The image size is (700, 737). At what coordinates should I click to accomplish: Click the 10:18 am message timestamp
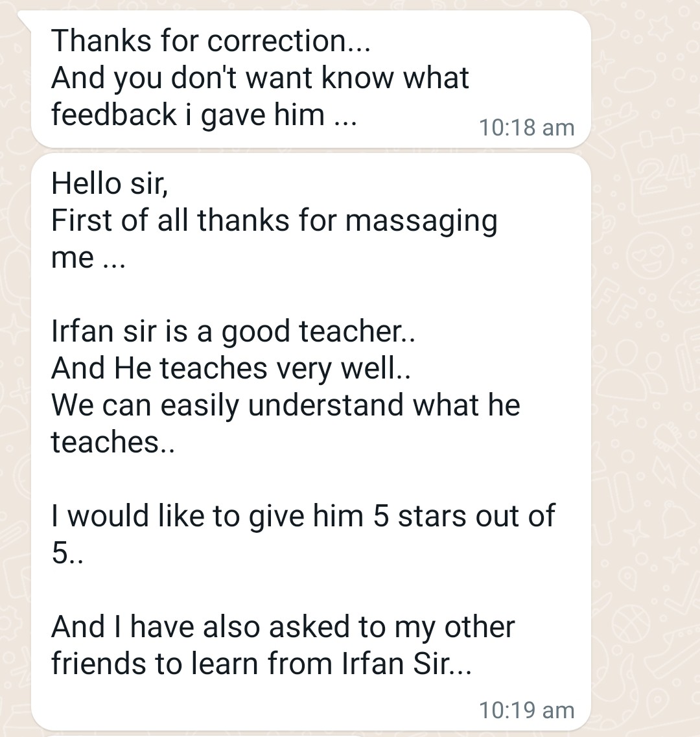pos(526,128)
